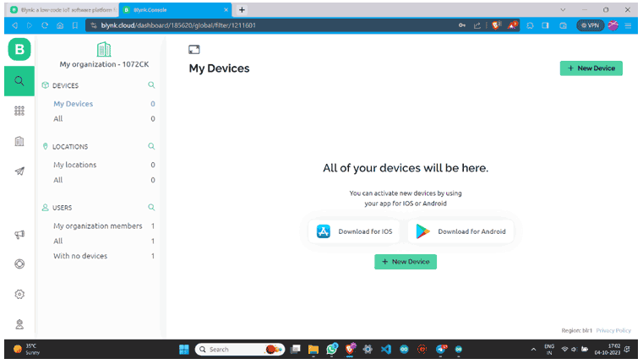The width and height of the screenshot is (643, 364).
Task: Click the top right New Device button
Action: click(591, 68)
